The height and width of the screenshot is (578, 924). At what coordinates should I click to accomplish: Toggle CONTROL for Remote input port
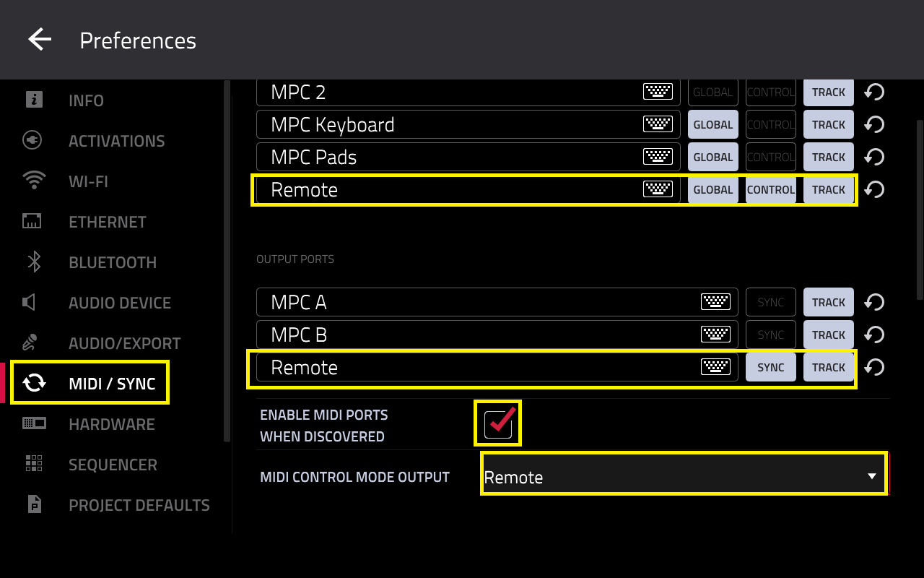point(771,189)
